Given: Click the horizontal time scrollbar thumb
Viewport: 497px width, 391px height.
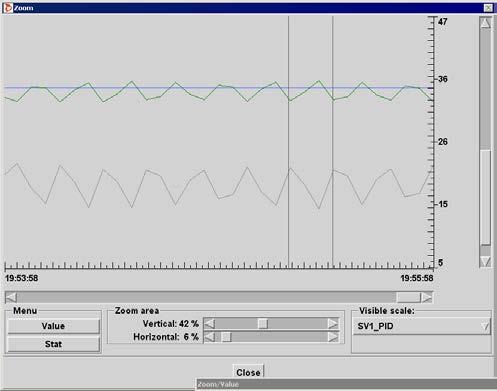Looking at the screenshot, I should [x=408, y=297].
